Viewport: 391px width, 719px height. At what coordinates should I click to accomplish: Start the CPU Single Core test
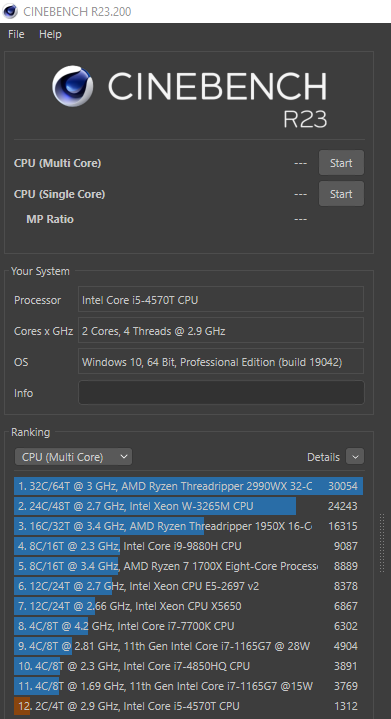tap(341, 194)
